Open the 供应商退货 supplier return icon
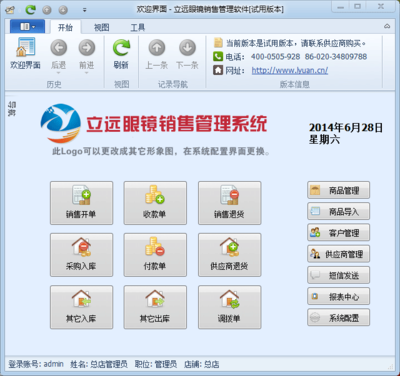 tap(230, 255)
